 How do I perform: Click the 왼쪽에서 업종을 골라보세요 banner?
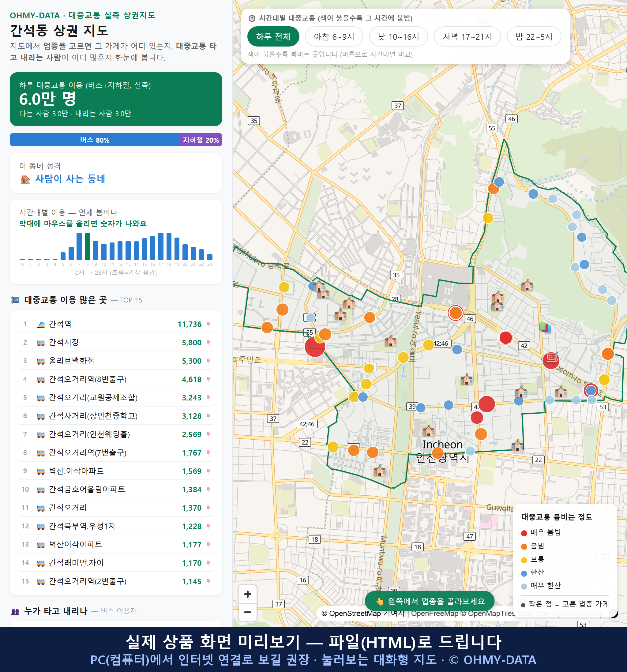tap(430, 601)
